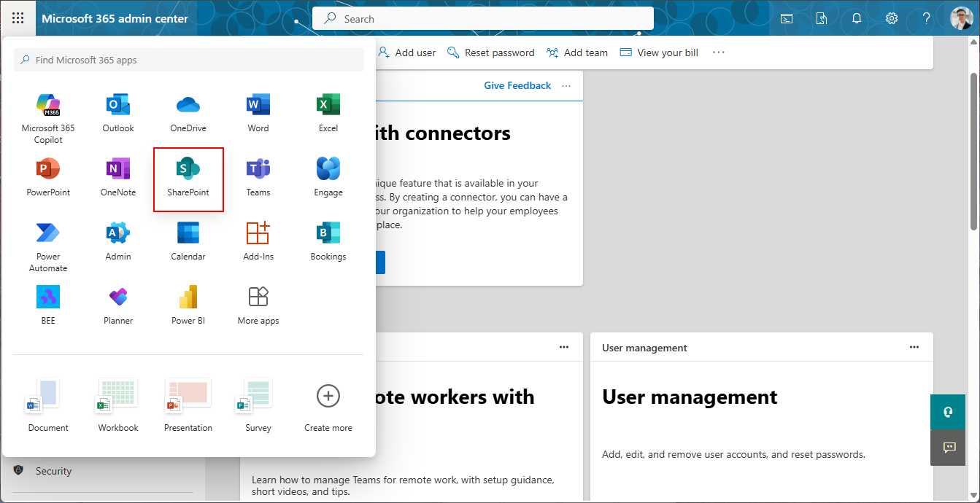Click the Find Microsoft 365 apps search field

point(188,59)
